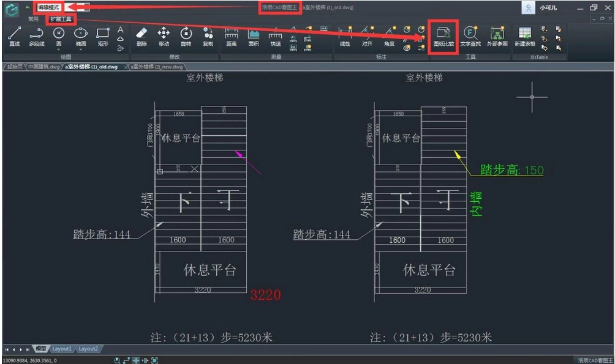Add a 线性 linear dimension

tap(345, 37)
